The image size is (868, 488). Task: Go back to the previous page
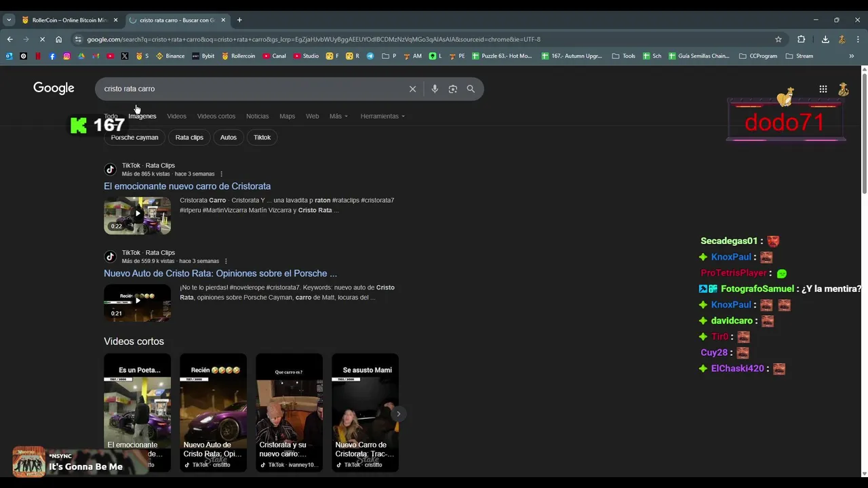point(9,39)
